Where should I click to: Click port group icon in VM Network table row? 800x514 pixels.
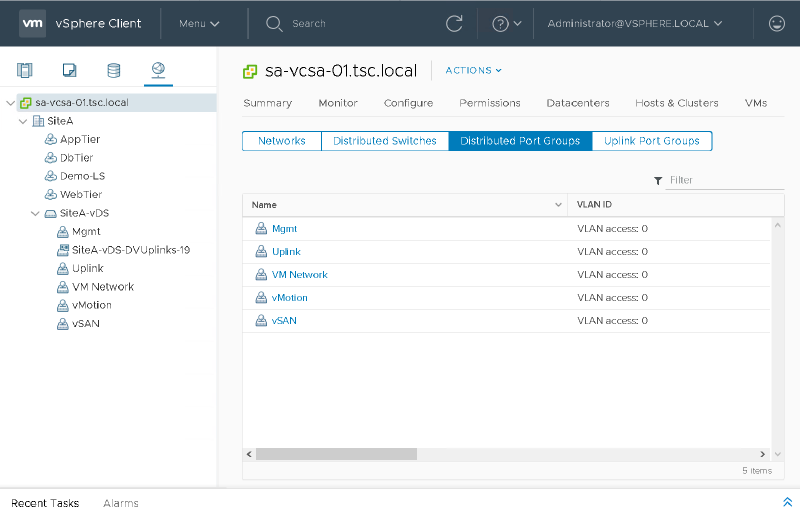(261, 274)
